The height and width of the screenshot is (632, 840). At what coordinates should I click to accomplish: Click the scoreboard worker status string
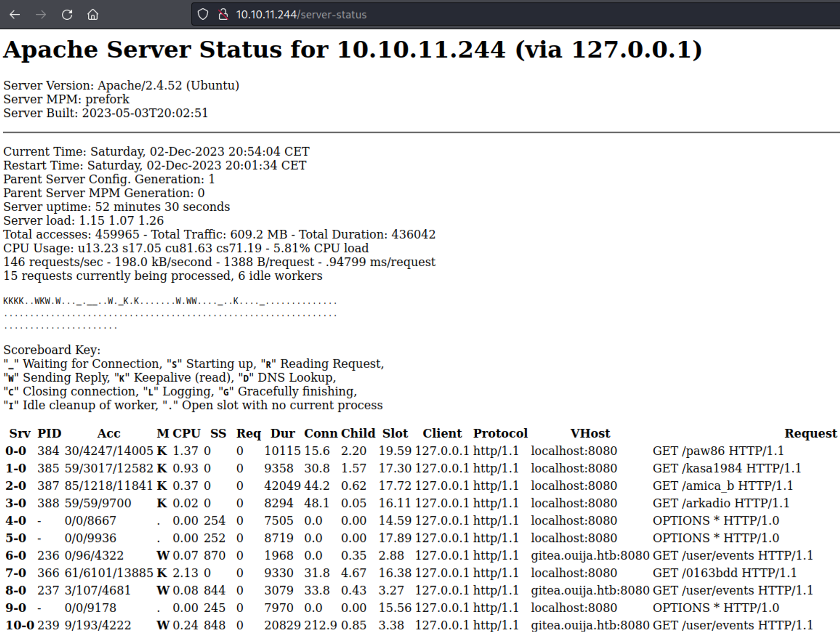(169, 301)
